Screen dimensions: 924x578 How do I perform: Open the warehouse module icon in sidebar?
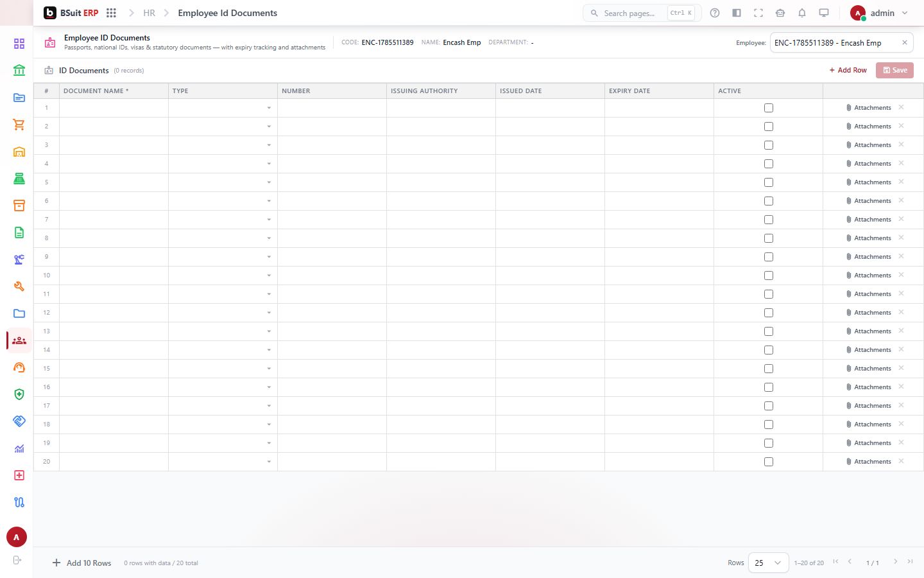[19, 152]
